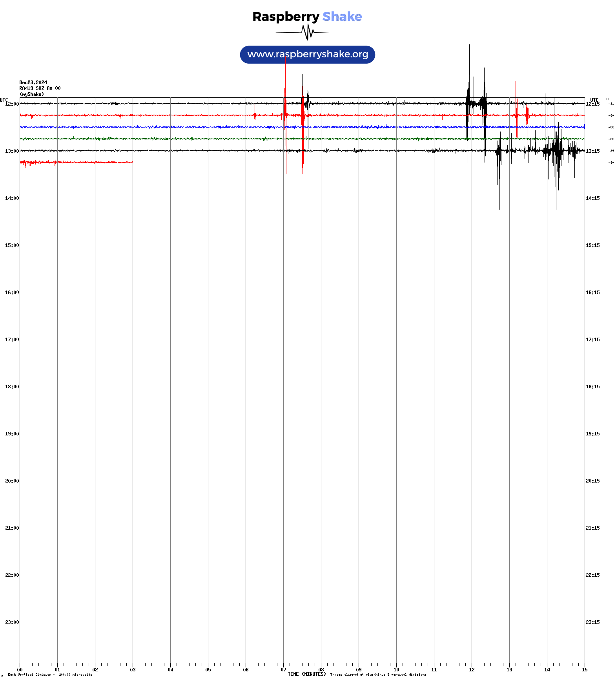Click the minute axis label '03'
The height and width of the screenshot is (680, 616).
pos(133,670)
